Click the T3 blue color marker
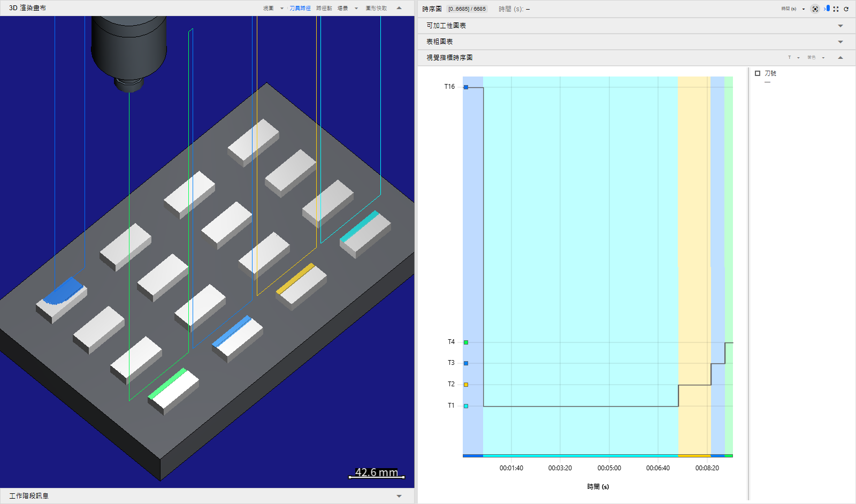The height and width of the screenshot is (504, 856). [x=466, y=363]
